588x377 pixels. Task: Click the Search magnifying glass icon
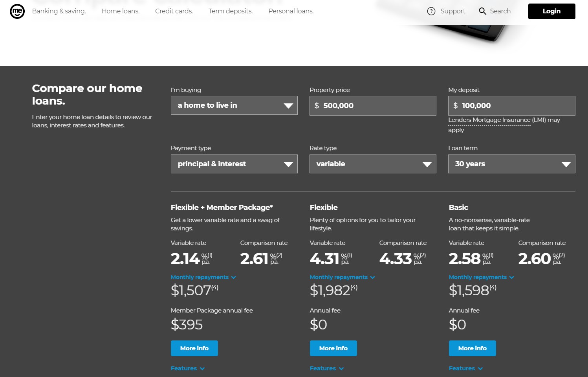coord(482,11)
